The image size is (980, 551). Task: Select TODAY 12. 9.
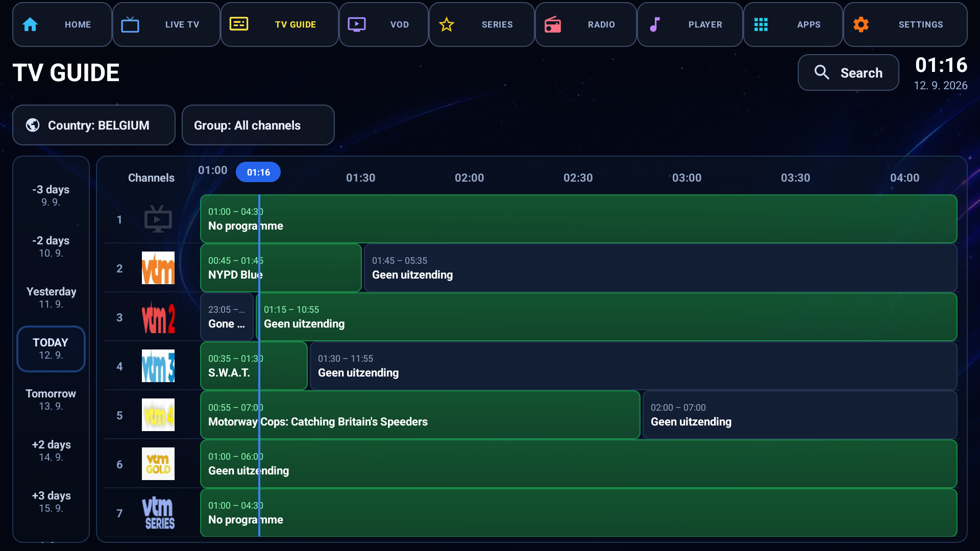[x=51, y=349]
